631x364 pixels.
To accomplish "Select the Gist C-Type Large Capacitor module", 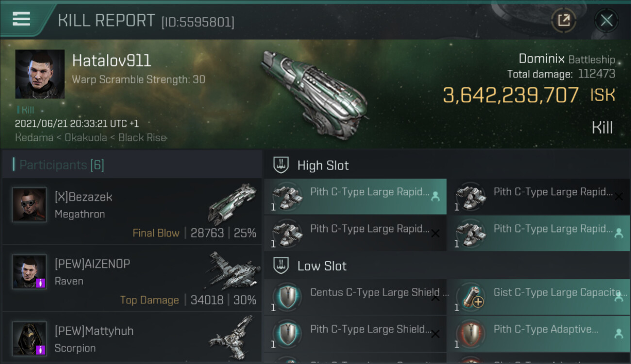I will (x=538, y=297).
